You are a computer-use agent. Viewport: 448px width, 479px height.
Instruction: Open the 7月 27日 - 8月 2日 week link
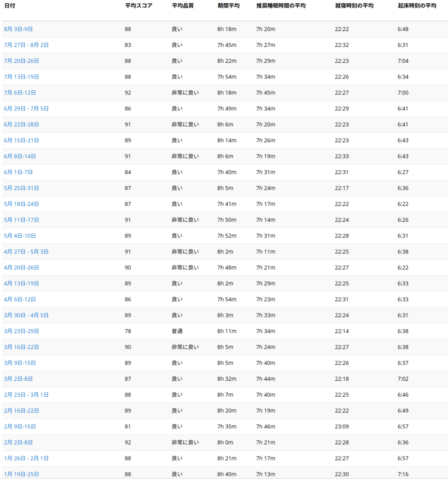pos(26,45)
